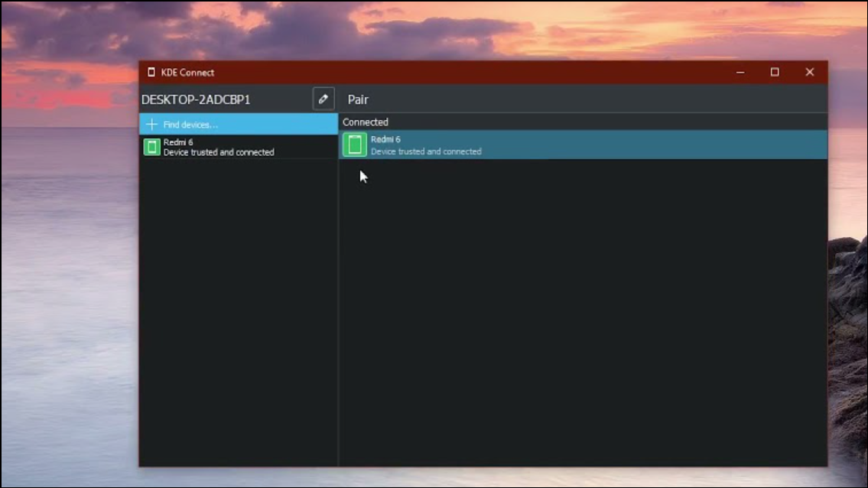Click the DESKTOP-2ADCBP1 device name
Viewport: 868px width, 488px height.
(x=196, y=99)
